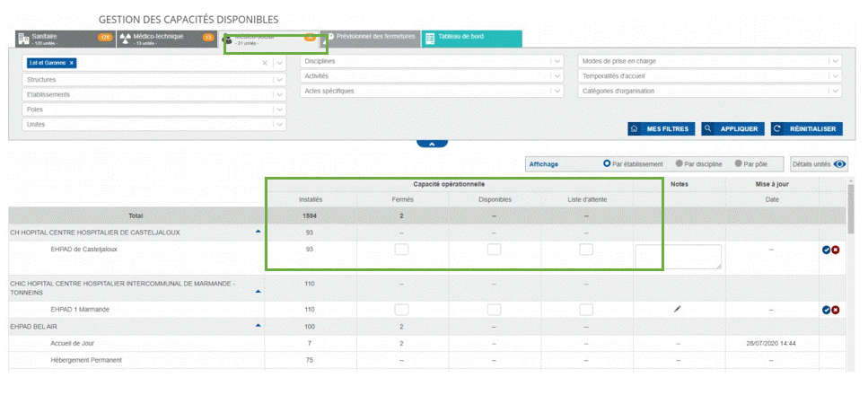The image size is (868, 395).
Task: Click the magnifier icon on APPLIQUER
Action: click(708, 128)
